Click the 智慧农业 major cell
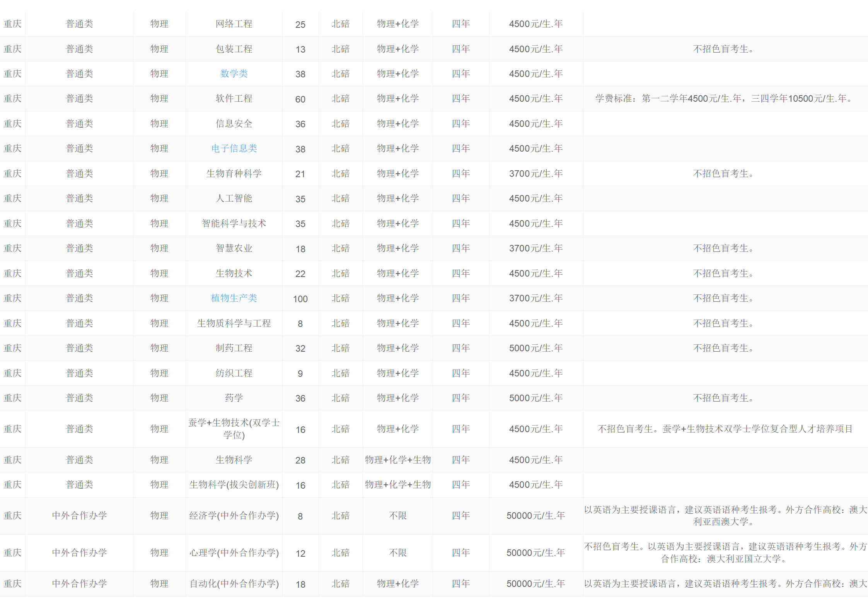This screenshot has height=614, width=868. tap(234, 248)
